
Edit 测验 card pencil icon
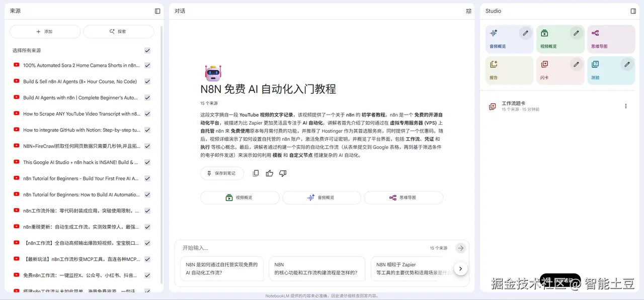[x=627, y=64]
